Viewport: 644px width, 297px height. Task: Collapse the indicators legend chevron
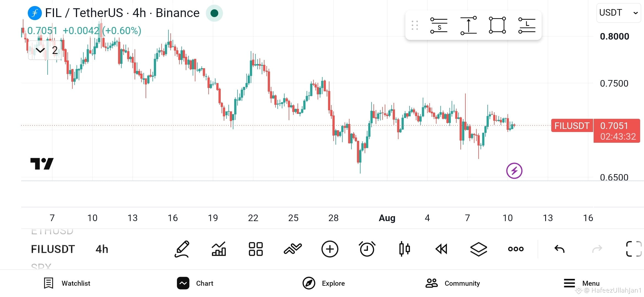pos(40,50)
